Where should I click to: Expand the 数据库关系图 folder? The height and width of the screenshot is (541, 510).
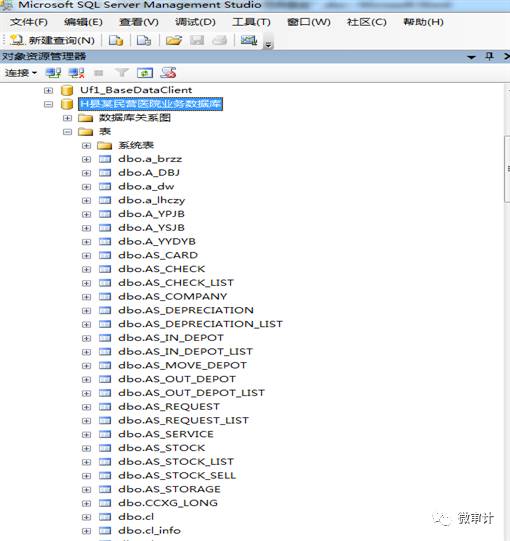(x=67, y=118)
